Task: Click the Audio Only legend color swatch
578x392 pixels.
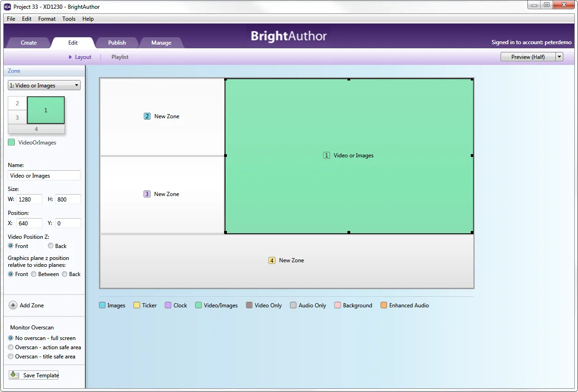Action: [293, 305]
